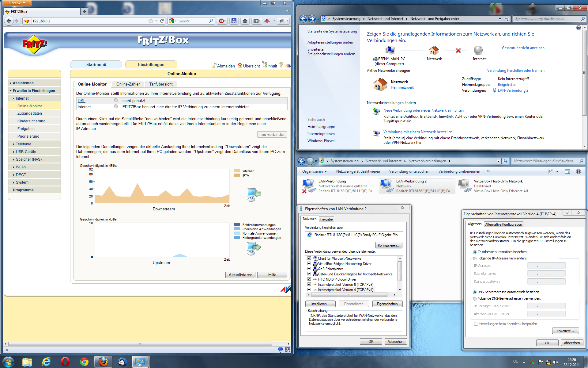
Task: Click the Firefox home toolbar icon
Action: click(245, 21)
